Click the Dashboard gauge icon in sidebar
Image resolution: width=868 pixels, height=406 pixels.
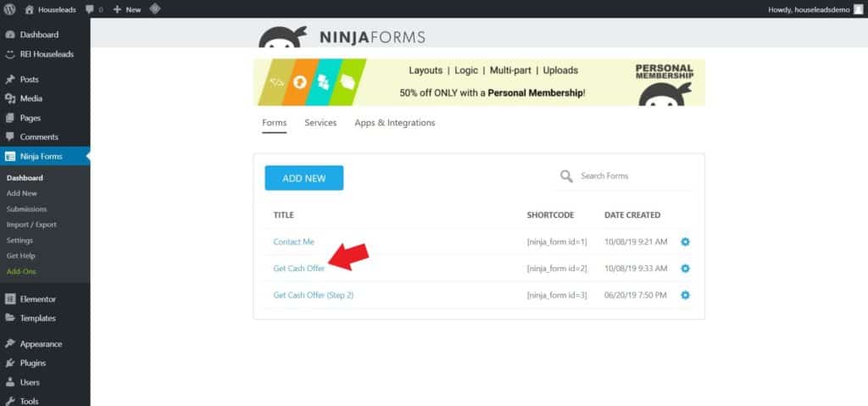coord(10,35)
